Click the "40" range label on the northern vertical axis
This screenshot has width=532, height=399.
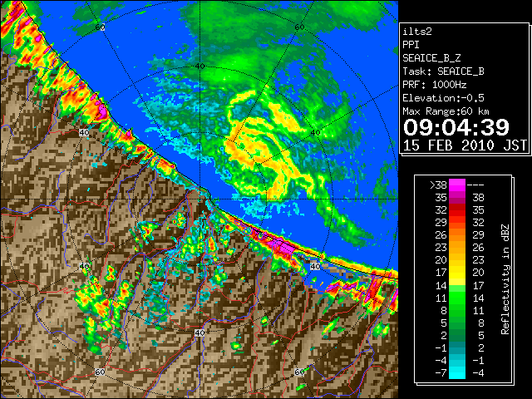(199, 66)
